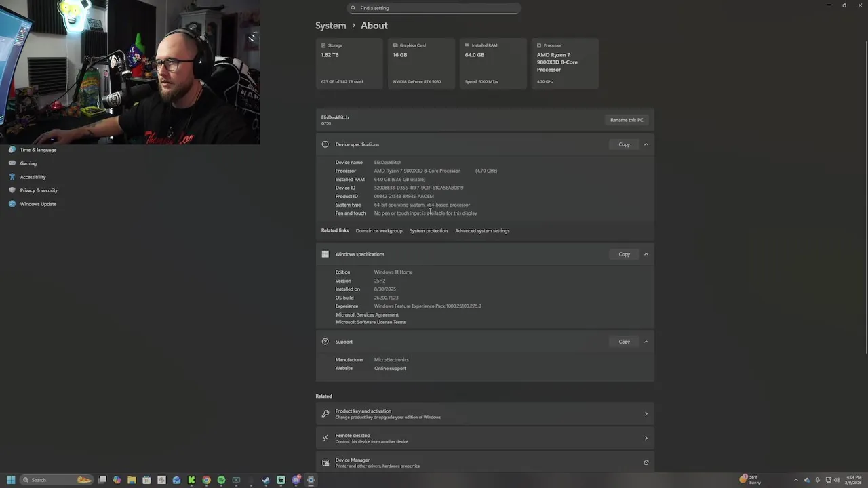This screenshot has height=488, width=868.
Task: Open the weather widget showing Sunny
Action: click(751, 480)
